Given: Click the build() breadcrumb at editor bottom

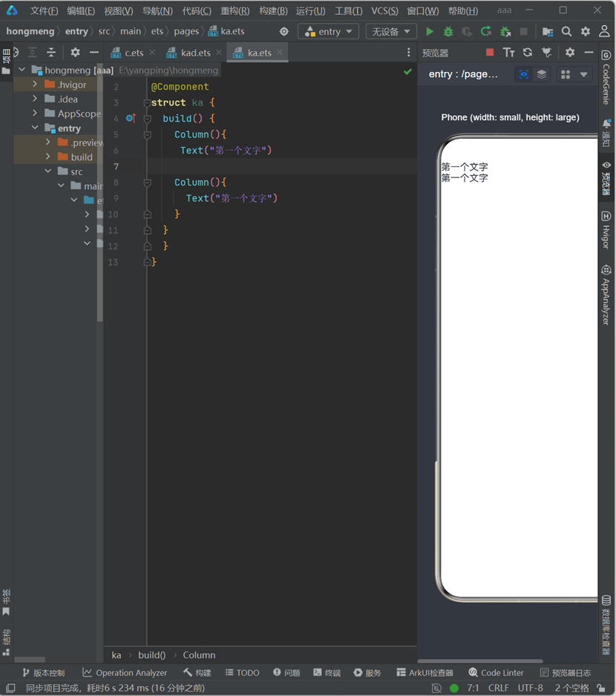Looking at the screenshot, I should pyautogui.click(x=152, y=655).
